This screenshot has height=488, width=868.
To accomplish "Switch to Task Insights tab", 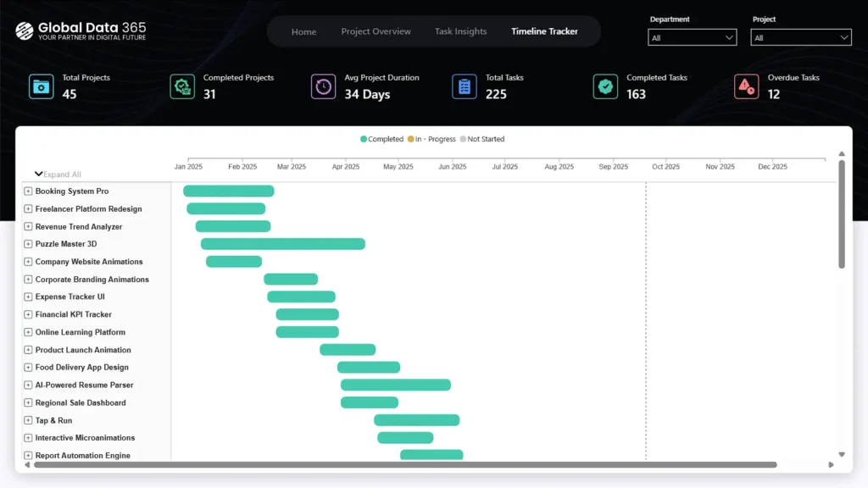I will point(460,31).
